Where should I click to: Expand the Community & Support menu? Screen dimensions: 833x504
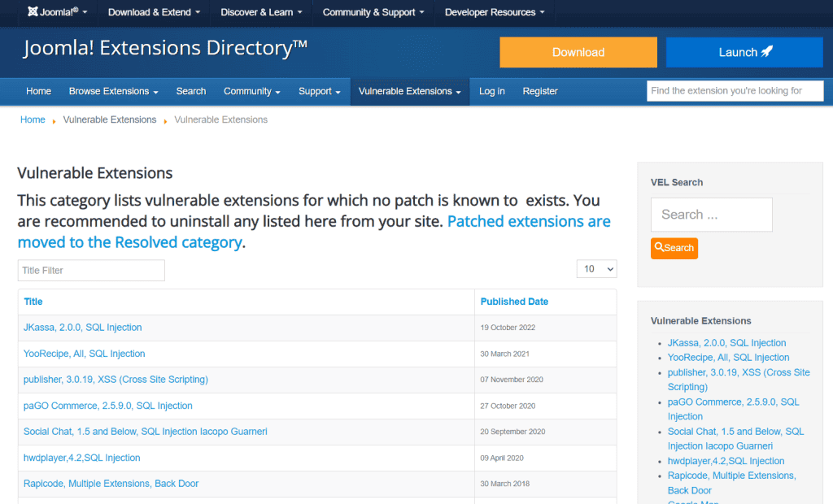[x=373, y=12]
